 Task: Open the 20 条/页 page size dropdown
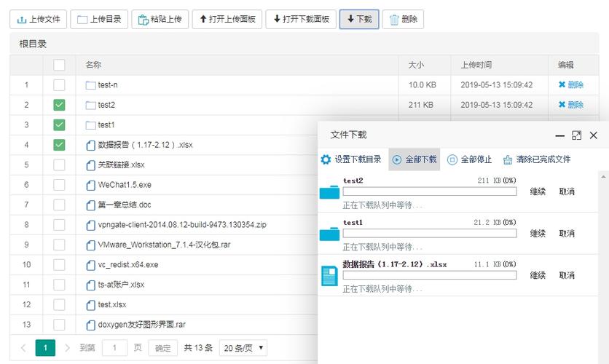tap(243, 348)
